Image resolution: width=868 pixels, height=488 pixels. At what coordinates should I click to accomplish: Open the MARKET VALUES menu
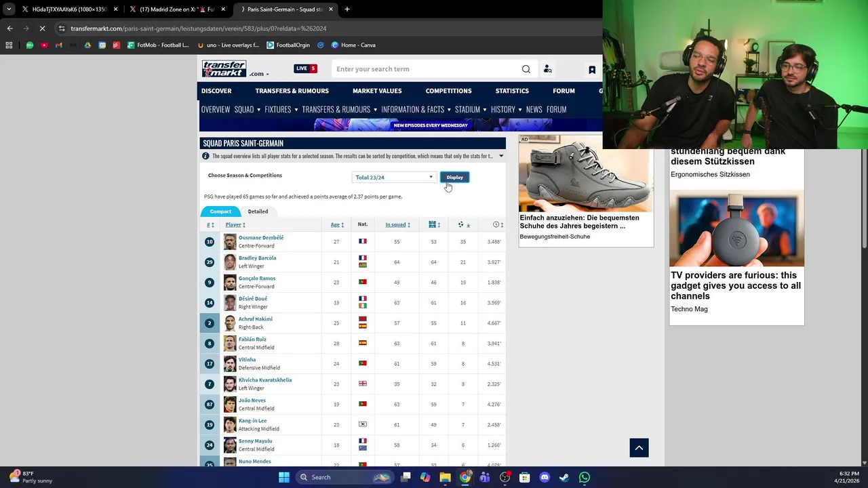tap(377, 91)
